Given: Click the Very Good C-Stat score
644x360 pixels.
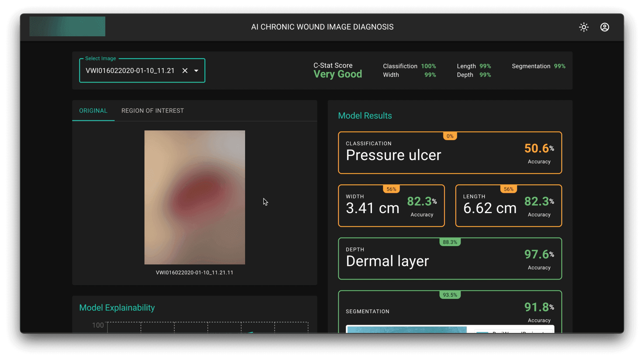Looking at the screenshot, I should pos(337,74).
